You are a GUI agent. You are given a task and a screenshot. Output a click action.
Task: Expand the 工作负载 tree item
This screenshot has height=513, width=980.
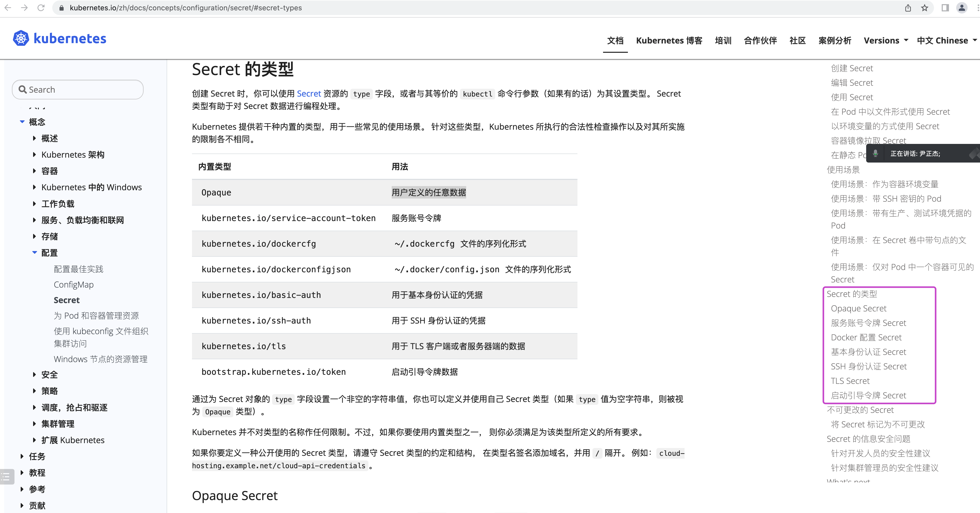[x=35, y=204]
